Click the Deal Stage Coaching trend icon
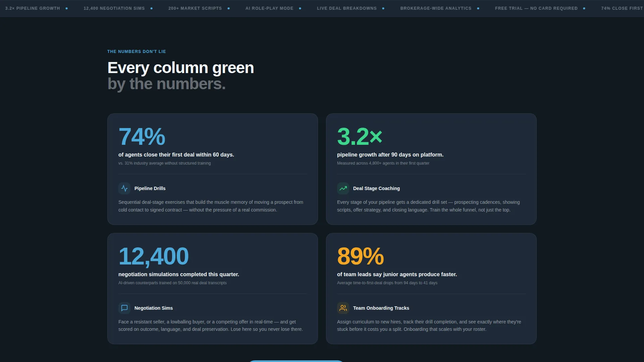The image size is (644, 362). click(x=343, y=188)
